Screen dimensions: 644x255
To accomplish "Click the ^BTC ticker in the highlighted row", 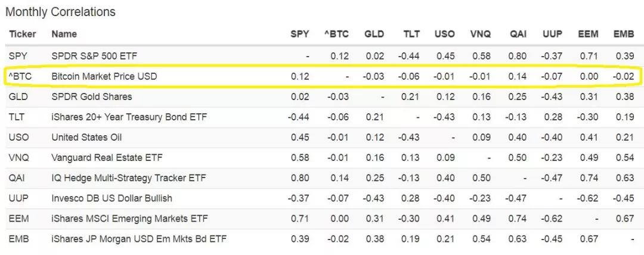I will 20,76.
